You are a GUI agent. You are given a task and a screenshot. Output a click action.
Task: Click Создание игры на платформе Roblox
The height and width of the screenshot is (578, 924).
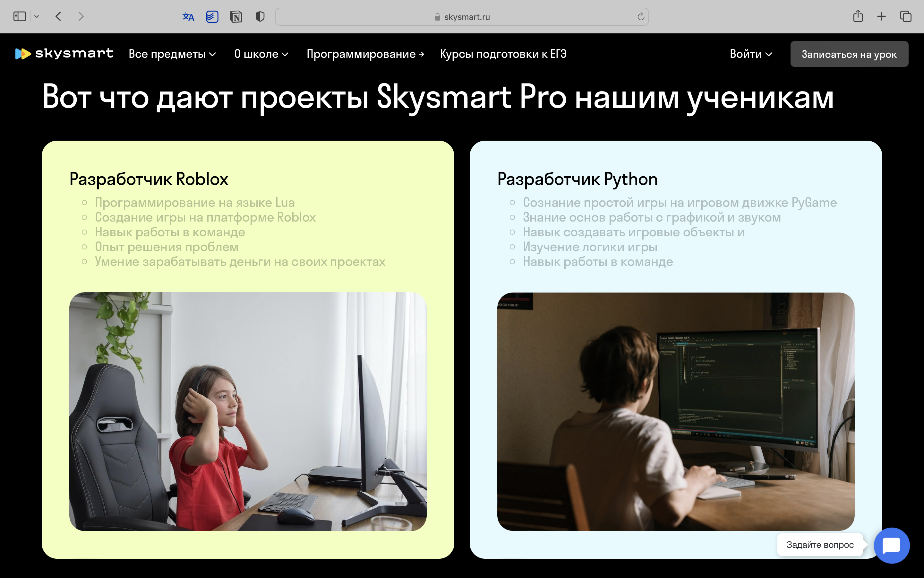tap(205, 217)
